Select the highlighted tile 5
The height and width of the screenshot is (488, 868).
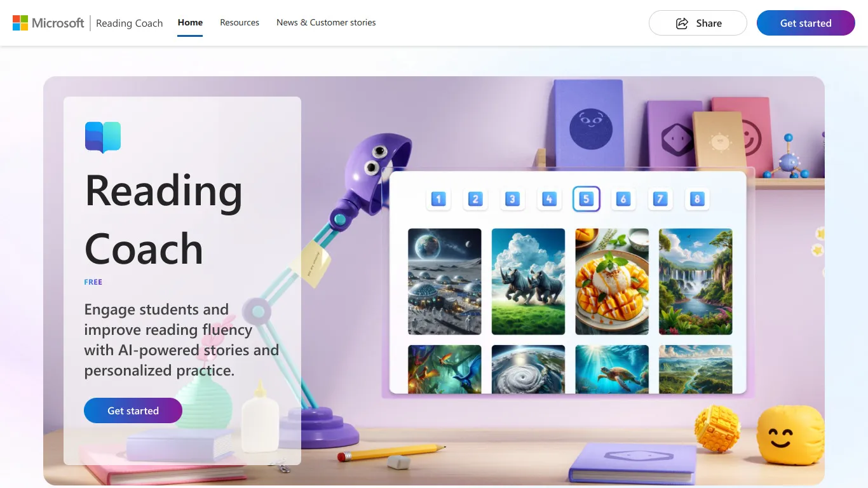(586, 199)
